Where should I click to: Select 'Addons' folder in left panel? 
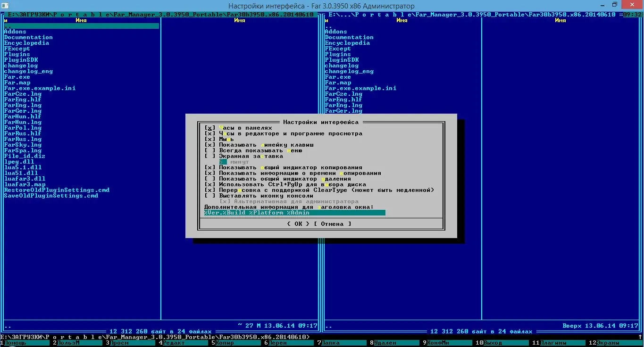pos(15,32)
